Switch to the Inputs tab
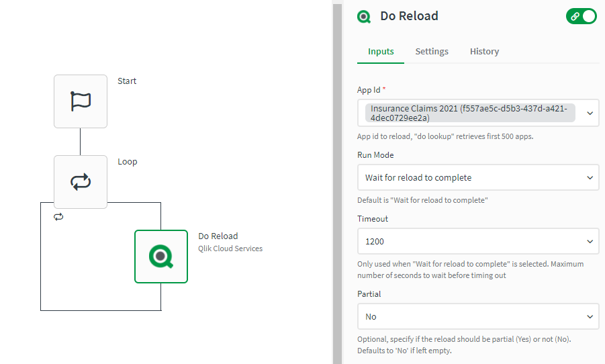 click(381, 52)
